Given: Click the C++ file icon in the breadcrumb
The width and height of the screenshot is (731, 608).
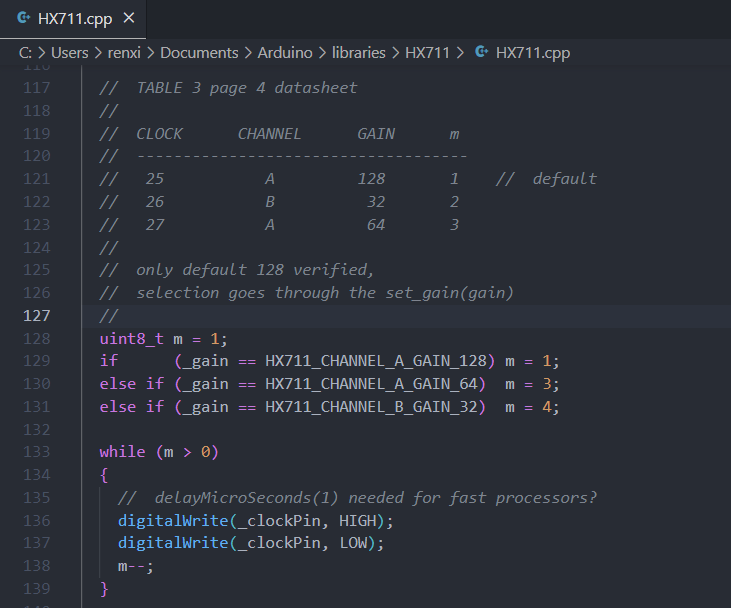Looking at the screenshot, I should (482, 52).
